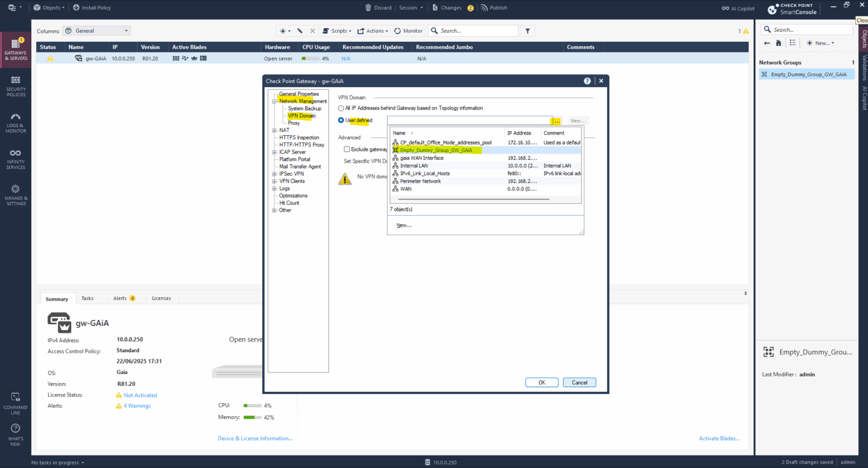
Task: Click the back arrow in the Objects panel
Action: pos(767,42)
